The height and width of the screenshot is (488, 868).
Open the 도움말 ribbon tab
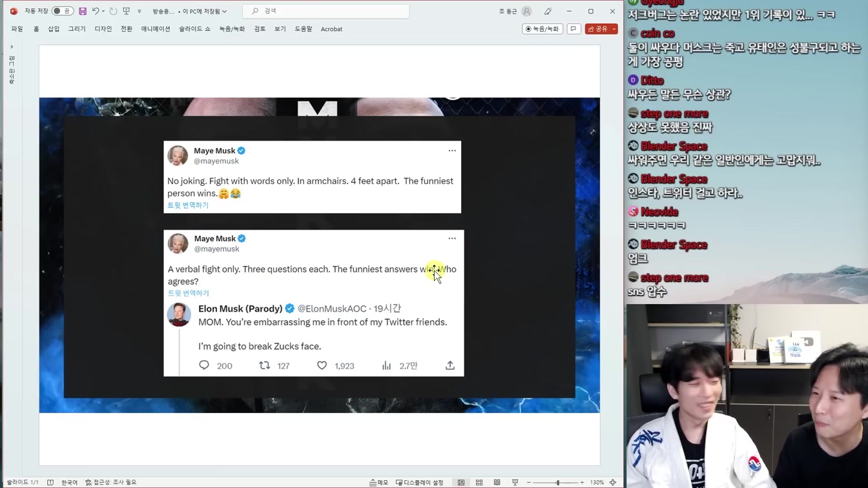click(304, 29)
